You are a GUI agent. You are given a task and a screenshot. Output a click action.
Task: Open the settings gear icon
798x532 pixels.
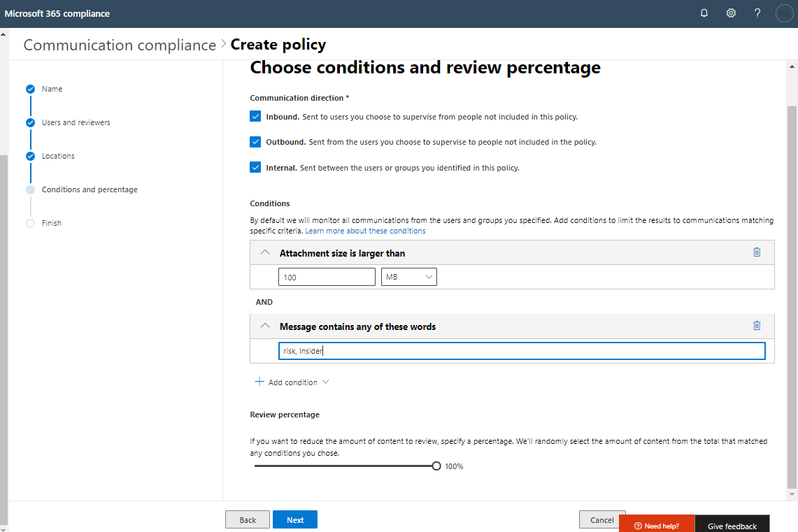point(731,13)
